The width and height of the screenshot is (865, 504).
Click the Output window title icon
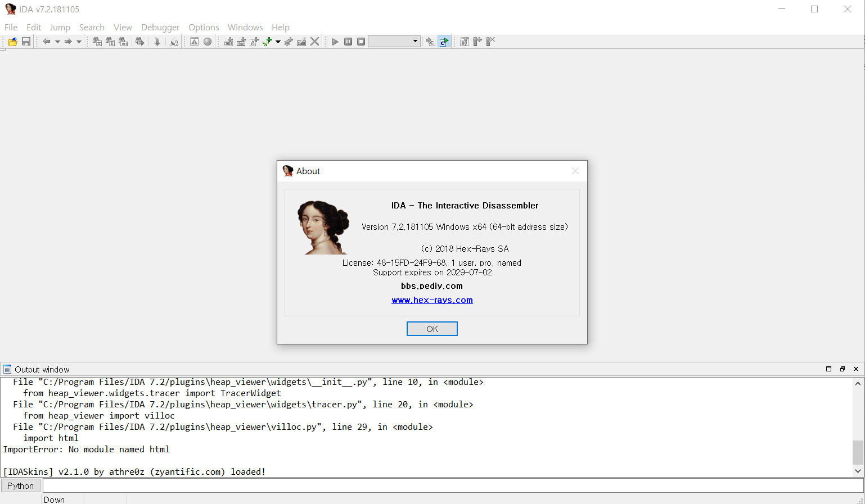pyautogui.click(x=7, y=369)
